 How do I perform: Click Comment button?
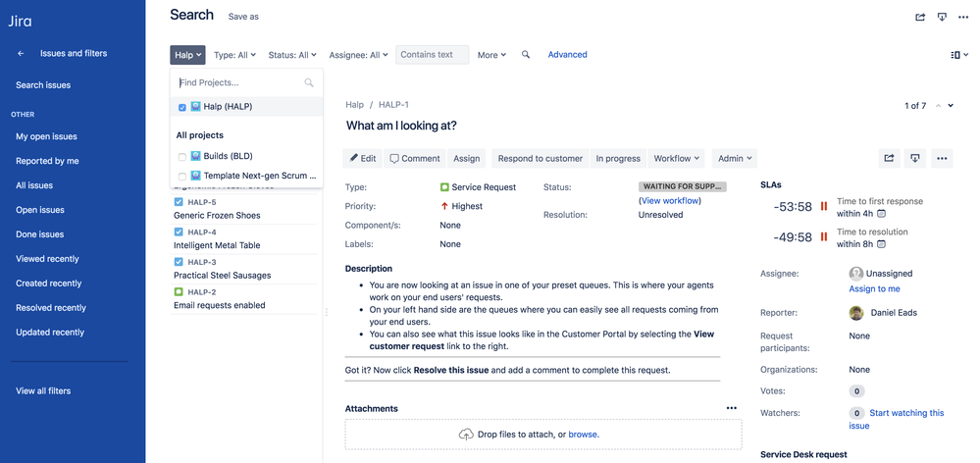click(x=415, y=158)
